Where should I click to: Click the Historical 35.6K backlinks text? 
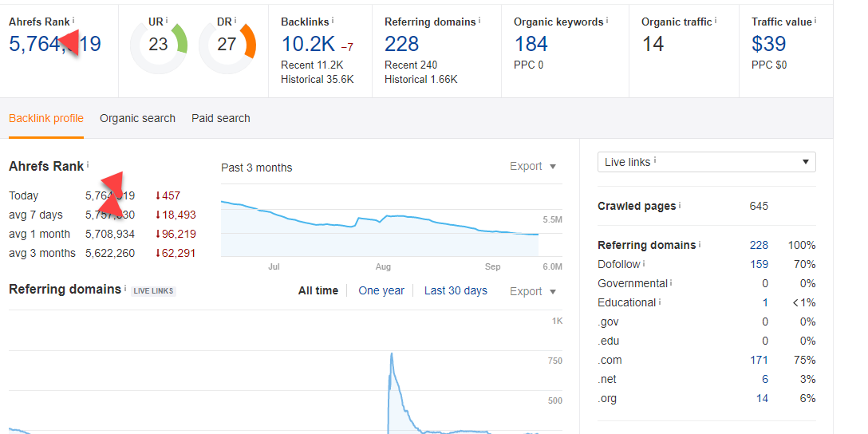point(318,79)
